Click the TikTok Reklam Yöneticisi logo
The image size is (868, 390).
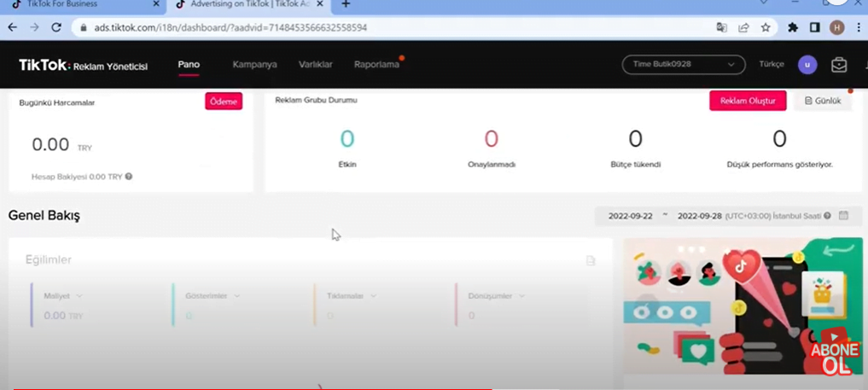click(x=83, y=65)
